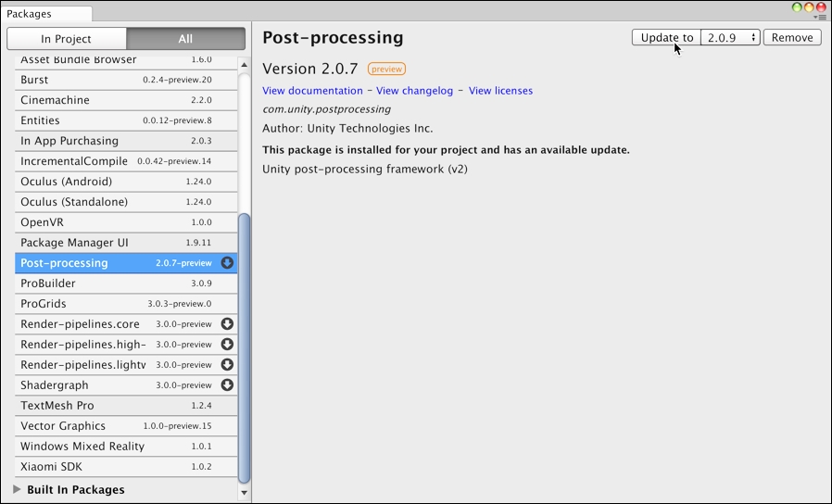The width and height of the screenshot is (832, 504).
Task: Click the update arrow icon beside Render-pipelines.core
Action: (227, 323)
